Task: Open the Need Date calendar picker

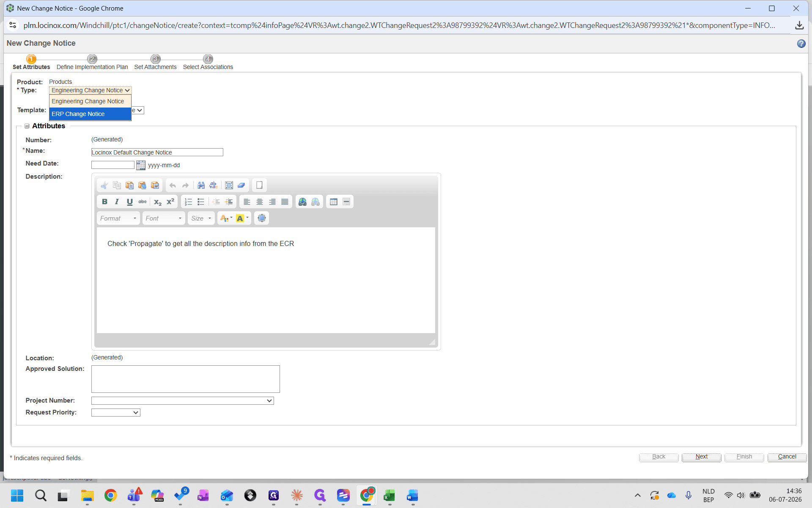Action: click(x=141, y=165)
